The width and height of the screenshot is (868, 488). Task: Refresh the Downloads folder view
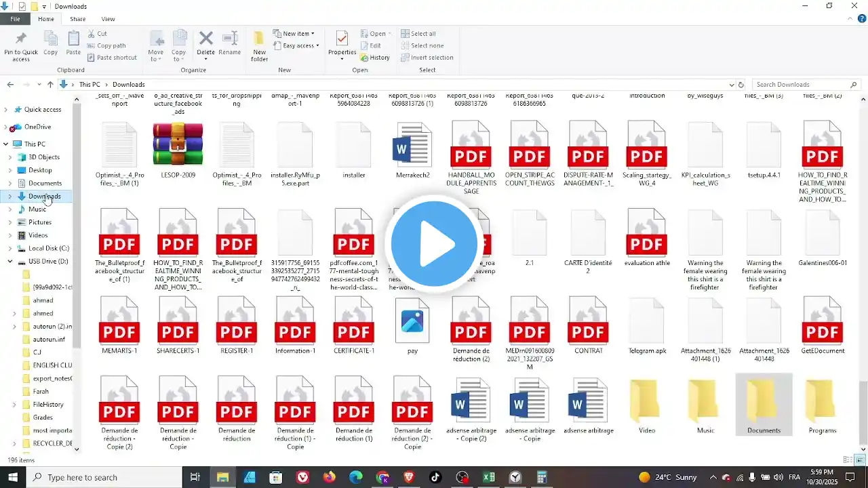(x=741, y=85)
